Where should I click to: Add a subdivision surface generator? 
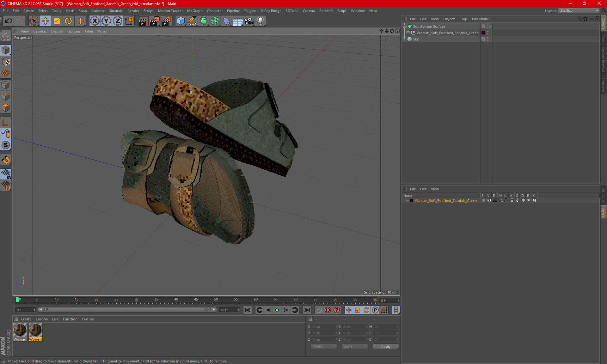204,21
